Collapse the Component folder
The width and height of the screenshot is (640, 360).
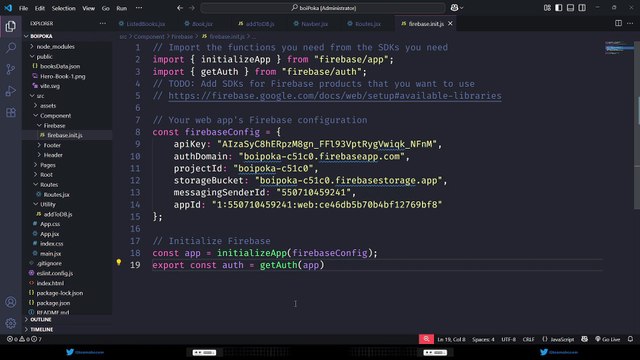tap(55, 116)
